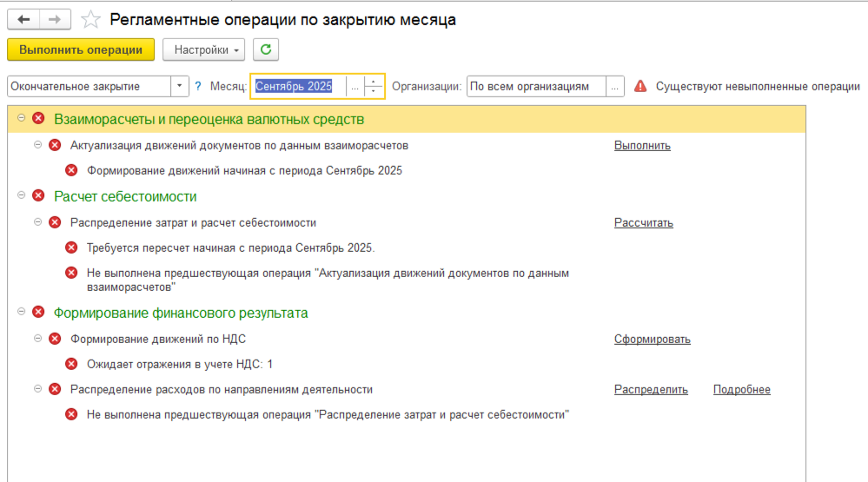868x482 pixels.
Task: Click the Сформировать link for НДС
Action: (652, 340)
